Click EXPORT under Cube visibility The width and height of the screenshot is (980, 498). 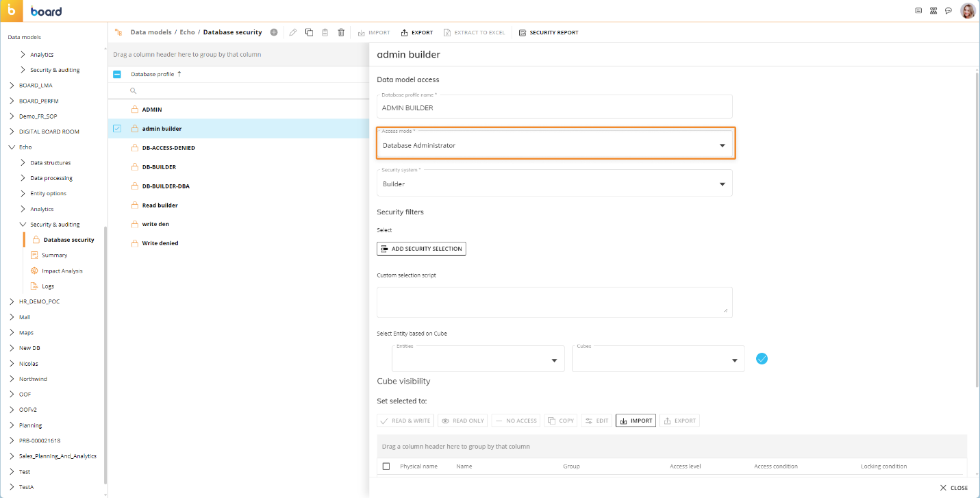coord(679,421)
